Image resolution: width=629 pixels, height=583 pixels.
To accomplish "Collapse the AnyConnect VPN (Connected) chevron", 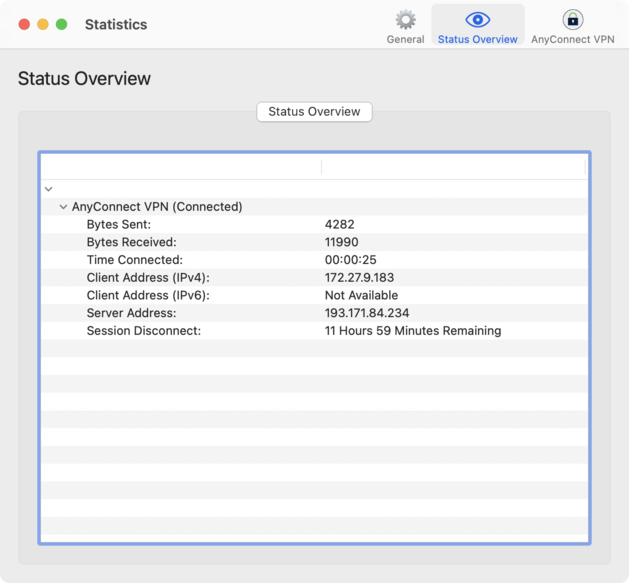I will 63,207.
